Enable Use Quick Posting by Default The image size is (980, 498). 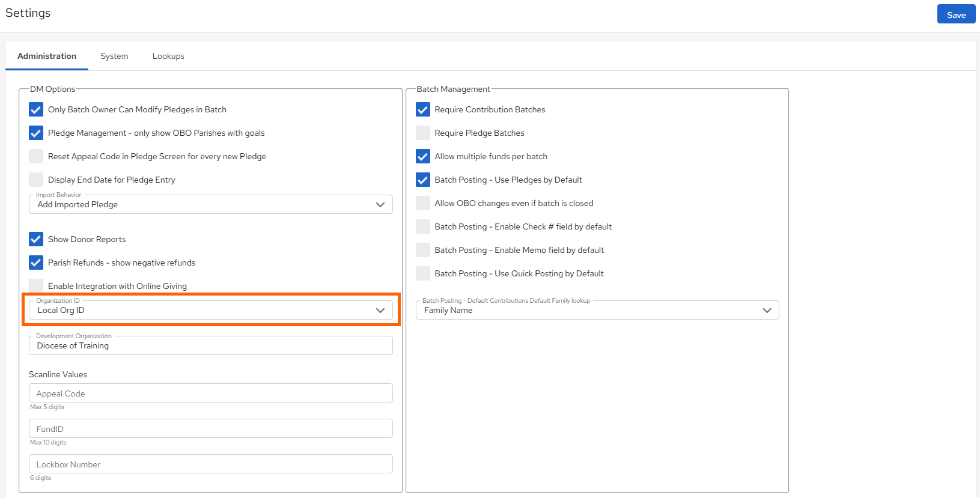click(x=423, y=273)
